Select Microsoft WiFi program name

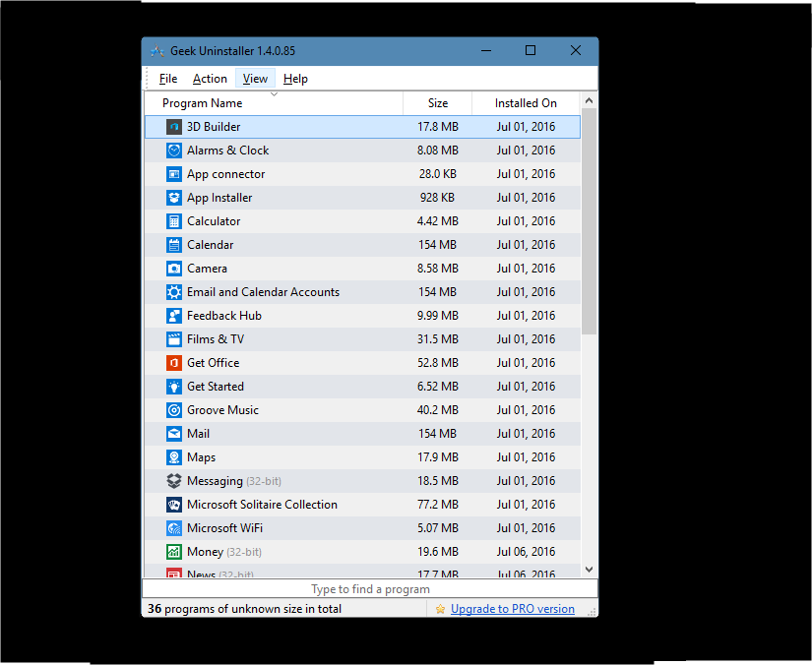(x=224, y=528)
